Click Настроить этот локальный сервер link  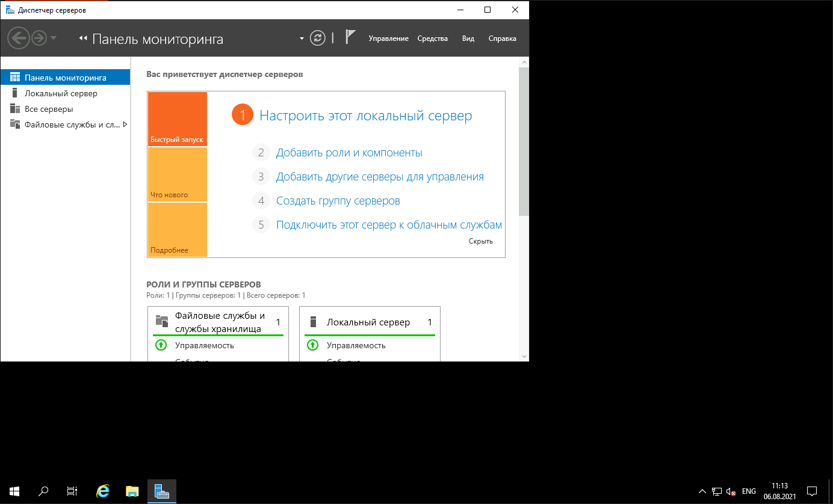366,115
